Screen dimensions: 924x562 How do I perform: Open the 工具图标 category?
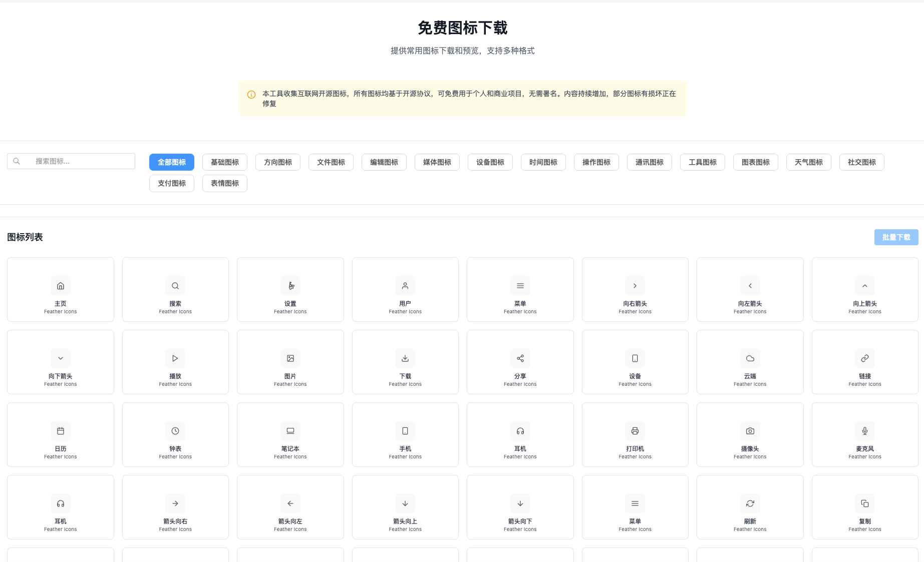703,162
